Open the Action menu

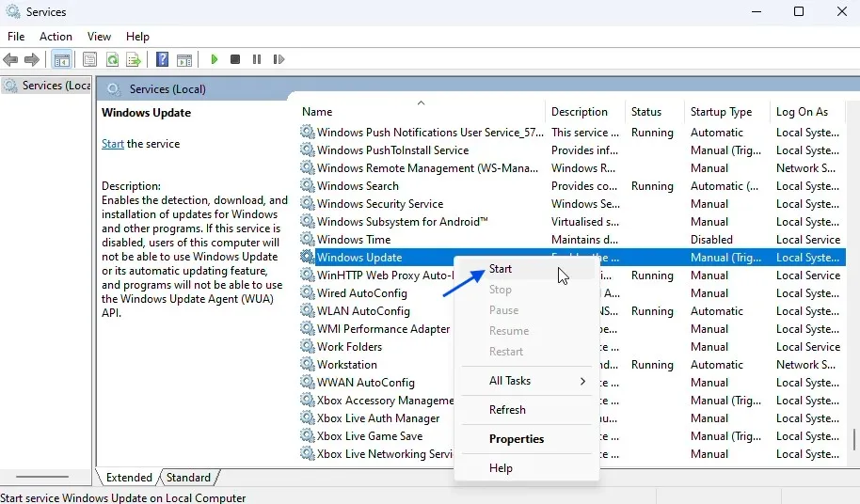pyautogui.click(x=56, y=36)
